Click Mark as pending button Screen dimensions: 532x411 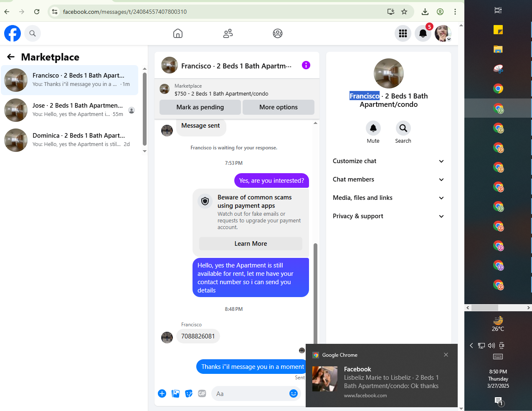pyautogui.click(x=200, y=107)
